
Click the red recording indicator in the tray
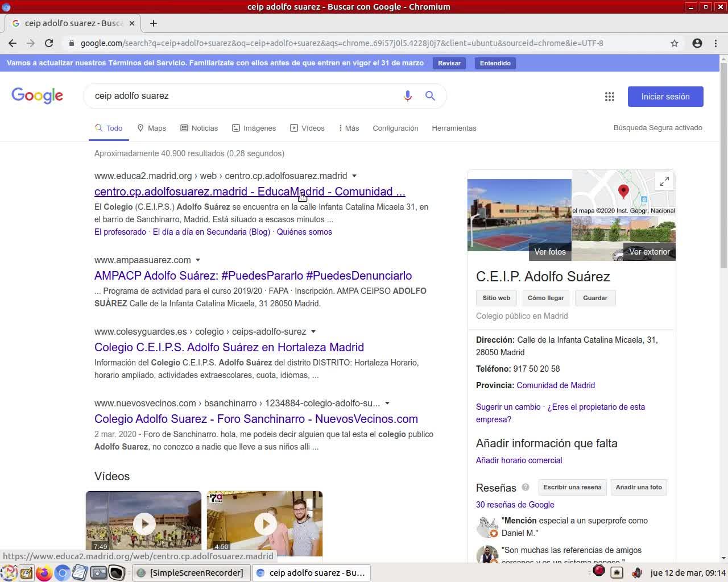(x=599, y=571)
